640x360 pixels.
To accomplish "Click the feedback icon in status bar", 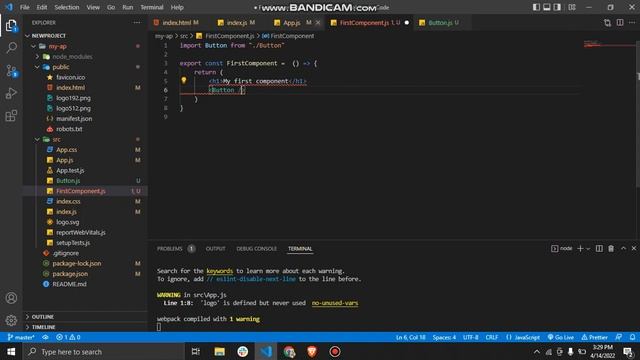I will coord(619,337).
